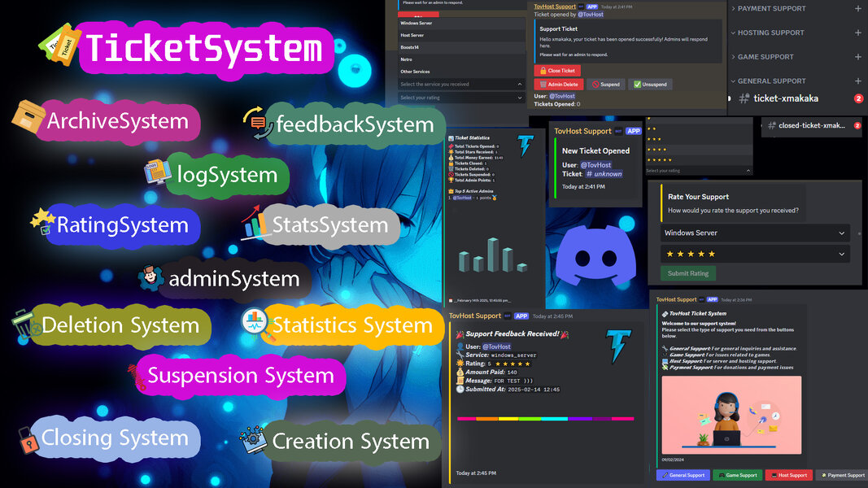Open the five-star rating dropdown
Screen dimensions: 868x488
[754, 254]
